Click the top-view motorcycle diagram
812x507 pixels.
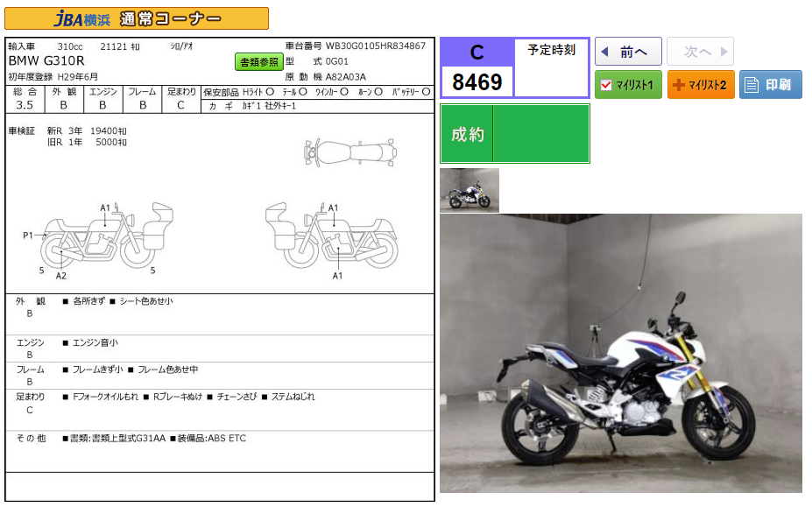coord(350,152)
